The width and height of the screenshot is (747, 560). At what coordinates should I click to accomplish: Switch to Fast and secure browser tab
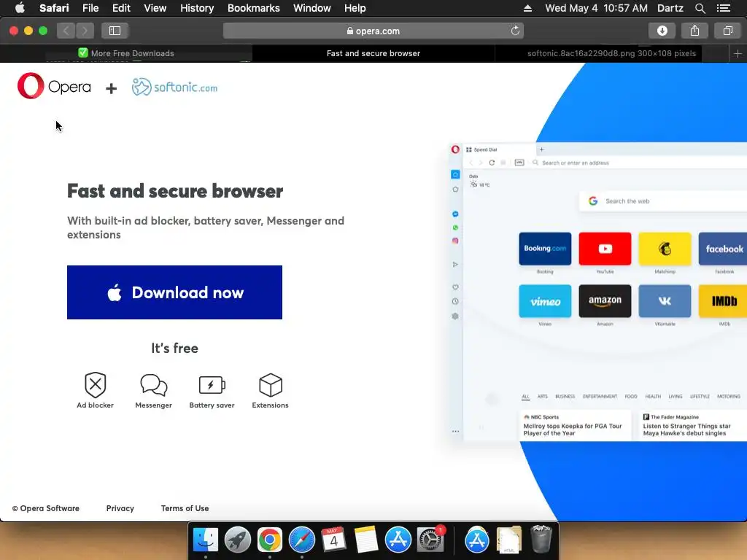(x=373, y=53)
